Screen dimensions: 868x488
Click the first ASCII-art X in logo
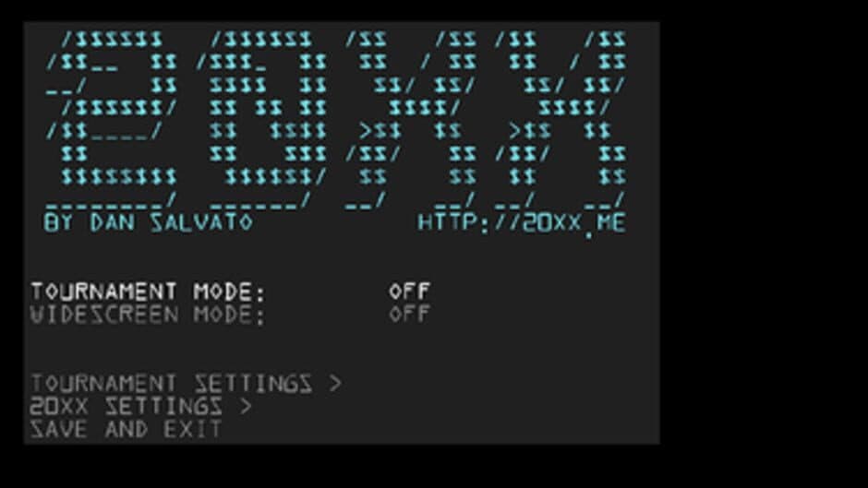[411, 120]
